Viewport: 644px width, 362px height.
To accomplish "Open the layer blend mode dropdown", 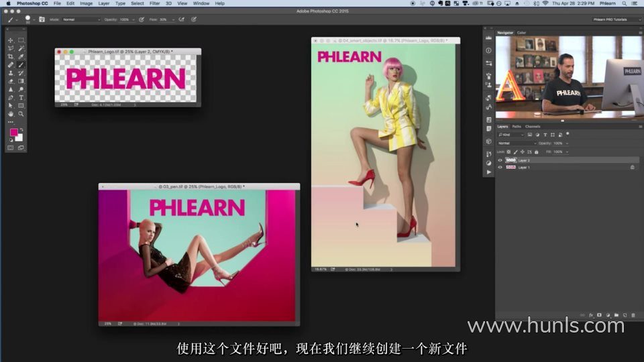I will (x=517, y=143).
